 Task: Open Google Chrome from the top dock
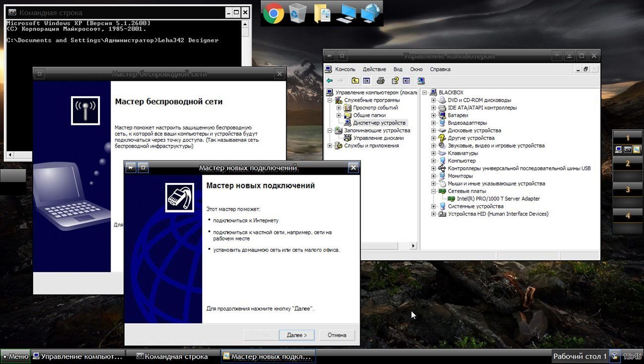[273, 13]
